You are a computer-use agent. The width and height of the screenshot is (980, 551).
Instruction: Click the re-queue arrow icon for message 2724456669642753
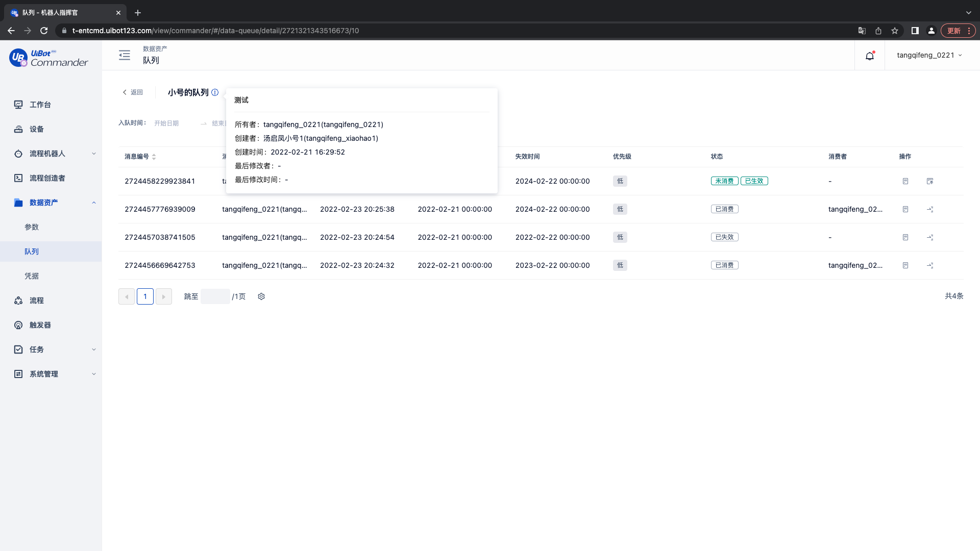click(x=930, y=265)
